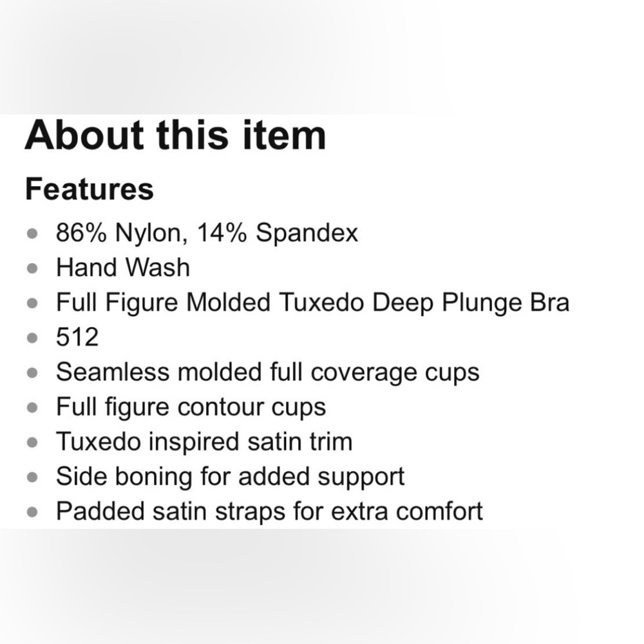Click the "About this item" heading
The image size is (644, 644).
(x=175, y=135)
